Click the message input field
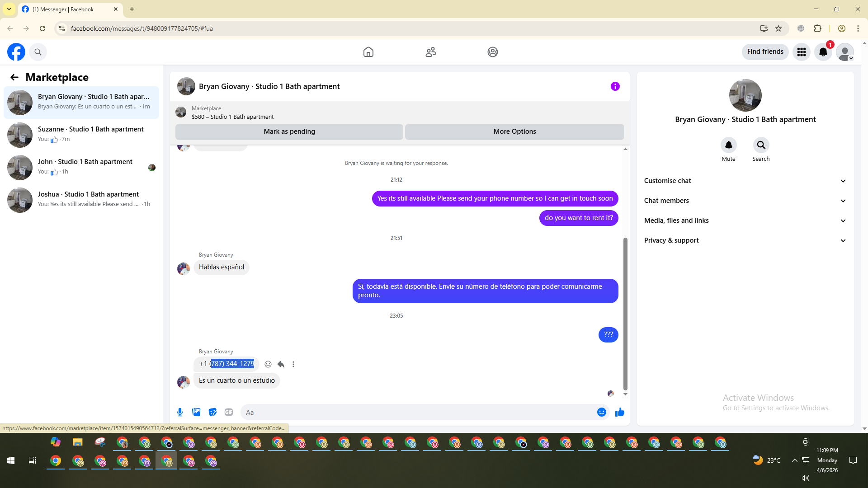The image size is (868, 488). point(419,412)
